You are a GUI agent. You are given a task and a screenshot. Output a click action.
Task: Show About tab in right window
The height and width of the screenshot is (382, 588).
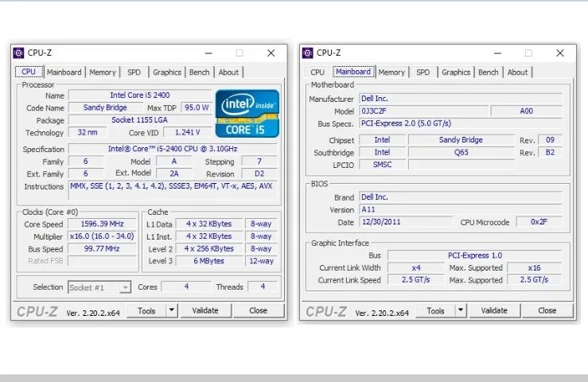click(x=517, y=72)
